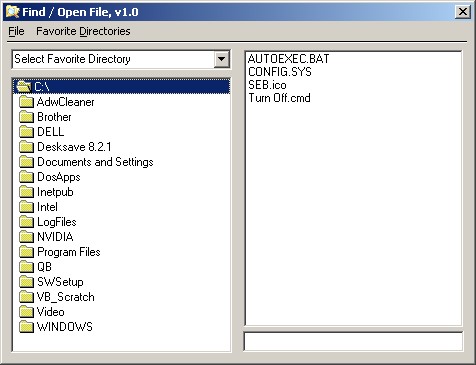Viewport: 476px width, 365px height.
Task: Click the Brother folder icon
Action: pyautogui.click(x=26, y=117)
